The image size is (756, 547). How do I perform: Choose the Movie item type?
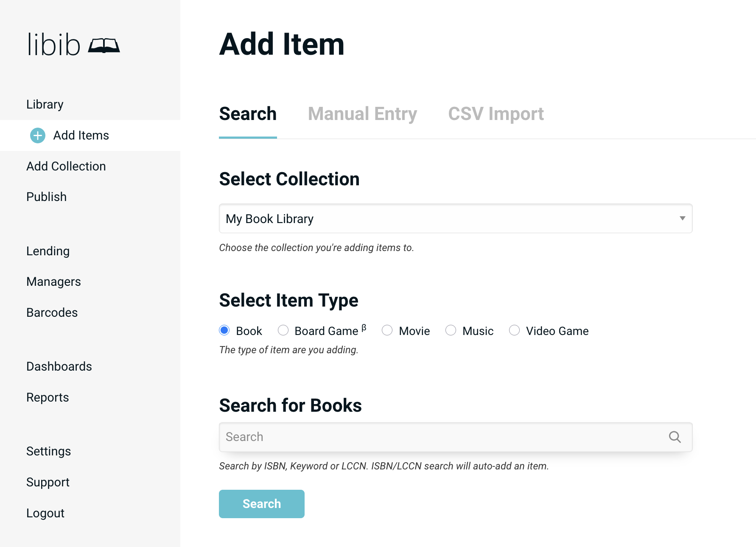point(387,330)
